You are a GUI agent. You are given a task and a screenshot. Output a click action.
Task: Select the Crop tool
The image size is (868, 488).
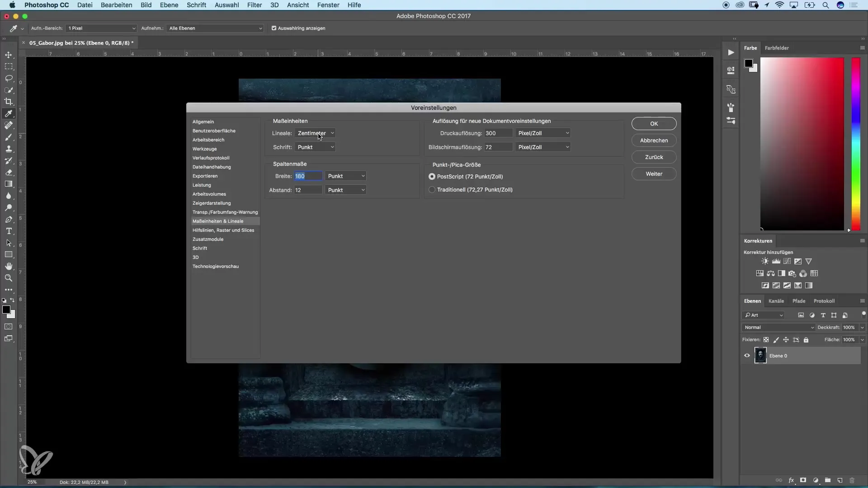point(9,102)
